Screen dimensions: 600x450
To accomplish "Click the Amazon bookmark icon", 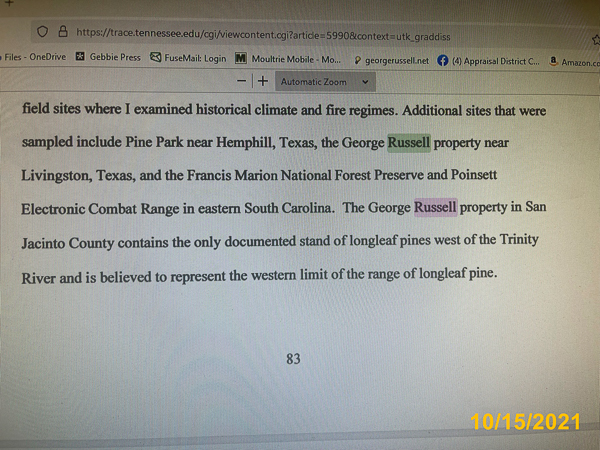I will coord(554,62).
